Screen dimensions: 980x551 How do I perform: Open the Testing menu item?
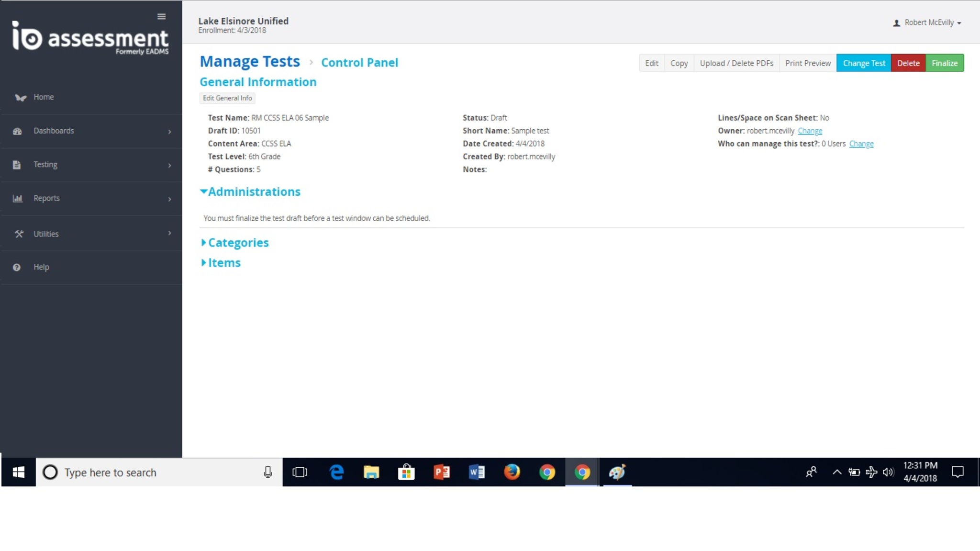pos(45,165)
